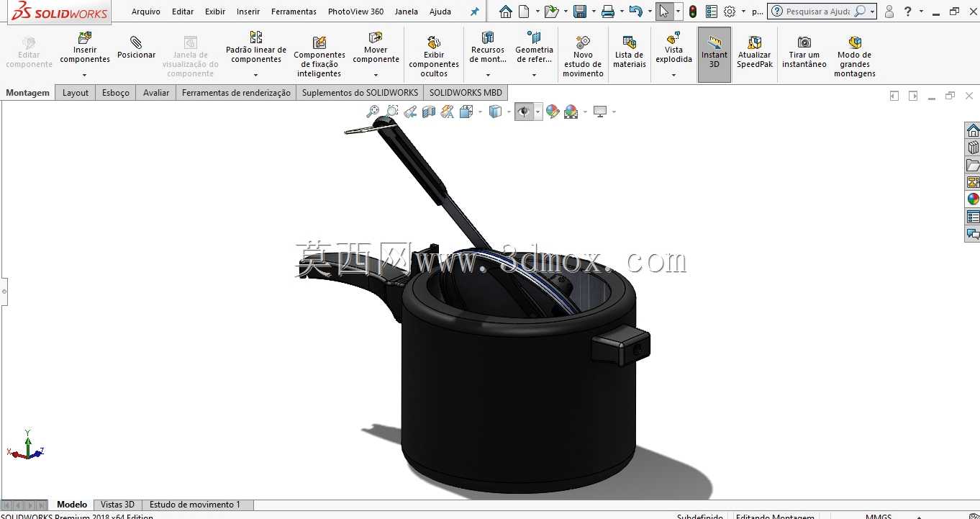This screenshot has height=519, width=980.
Task: Click Edit Appearance color ball icon
Action: (553, 112)
